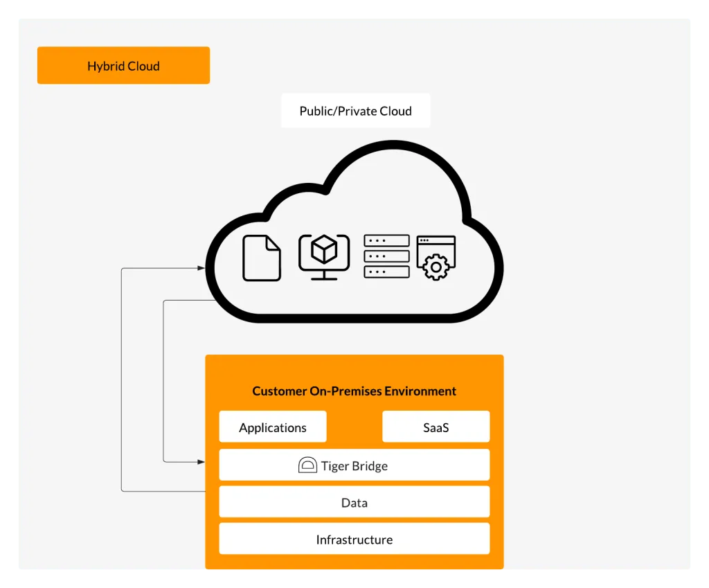Click the server rack stack icon
709x588 pixels.
386,256
